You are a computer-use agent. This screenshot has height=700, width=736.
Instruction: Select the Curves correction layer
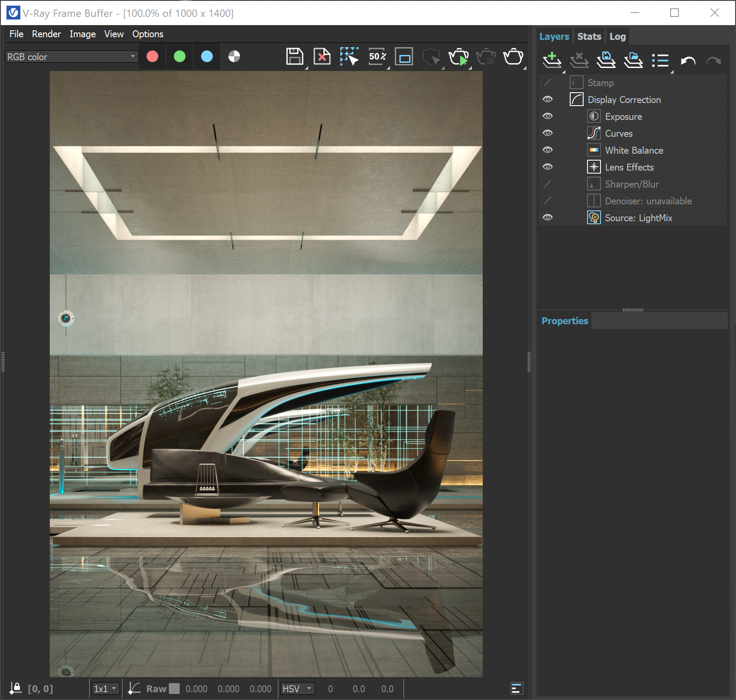(619, 133)
